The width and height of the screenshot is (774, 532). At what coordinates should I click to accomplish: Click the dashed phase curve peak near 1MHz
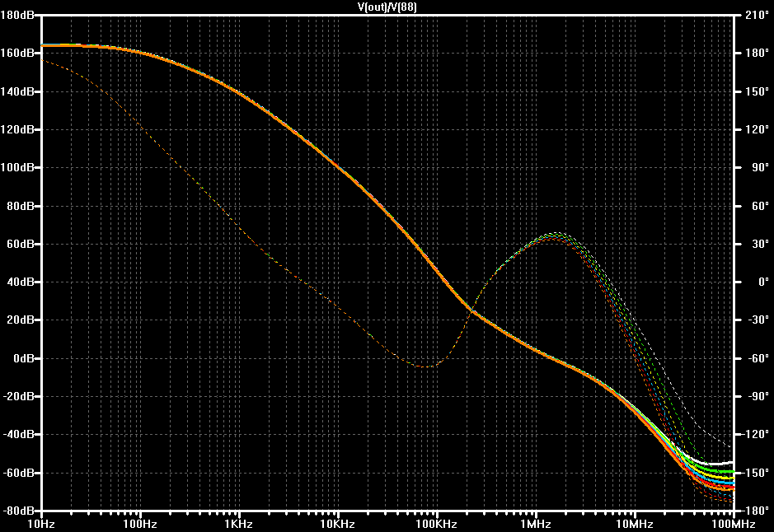(557, 235)
